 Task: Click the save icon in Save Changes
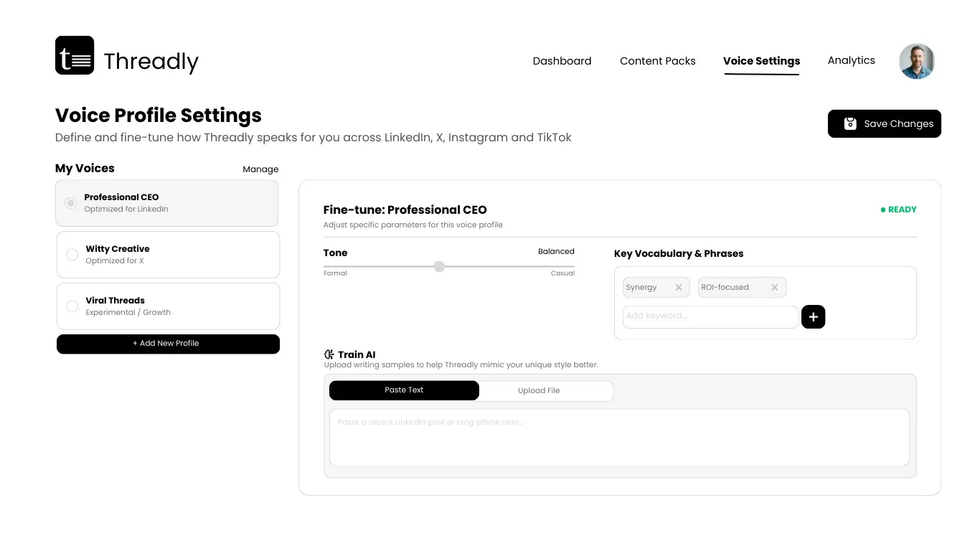[850, 123]
